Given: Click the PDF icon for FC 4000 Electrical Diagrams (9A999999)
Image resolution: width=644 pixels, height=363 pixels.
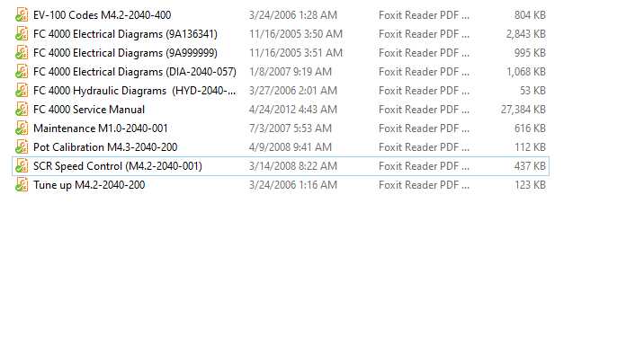Looking at the screenshot, I should point(22,53).
